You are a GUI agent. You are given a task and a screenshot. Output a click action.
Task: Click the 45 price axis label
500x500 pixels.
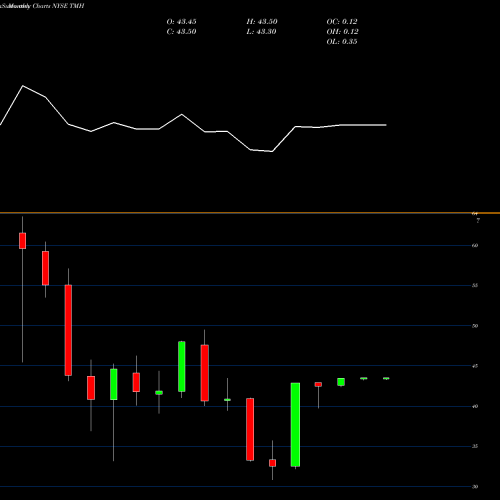point(475,366)
